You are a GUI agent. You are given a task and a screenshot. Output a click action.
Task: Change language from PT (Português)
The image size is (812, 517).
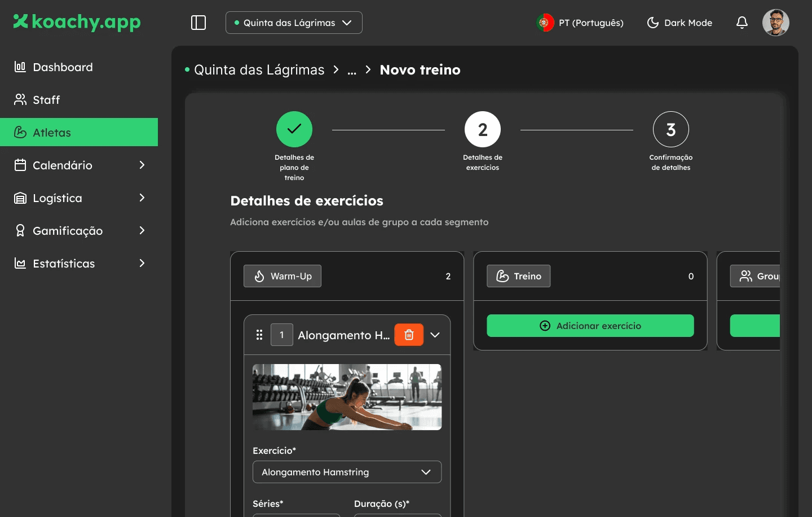pos(580,23)
